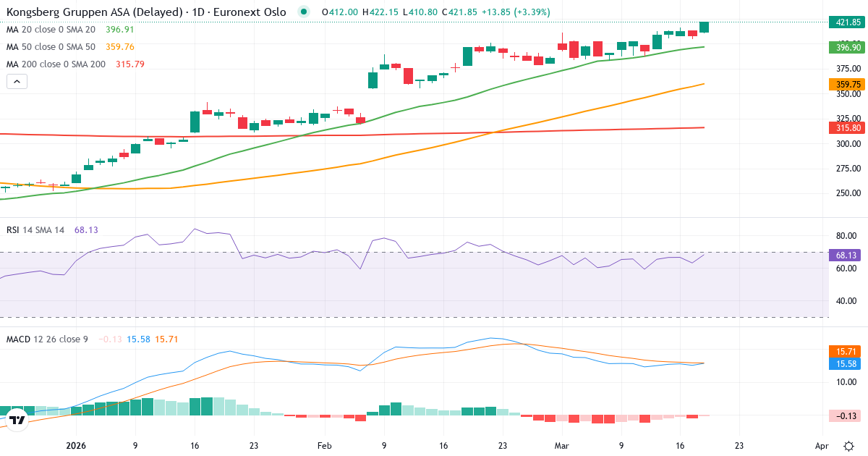The height and width of the screenshot is (456, 868).
Task: Open the RSI 14 indicator legend
Action: click(35, 229)
